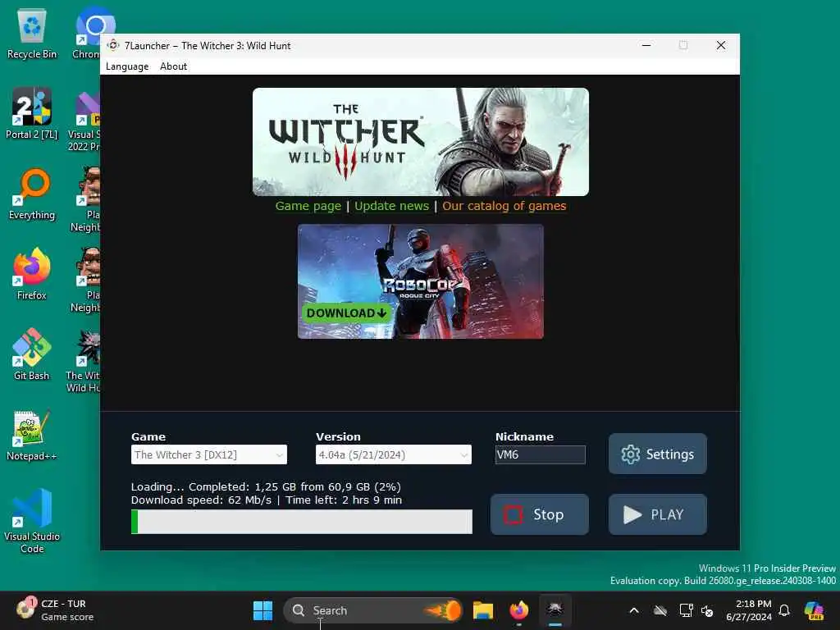Open the Update news link

tap(391, 206)
